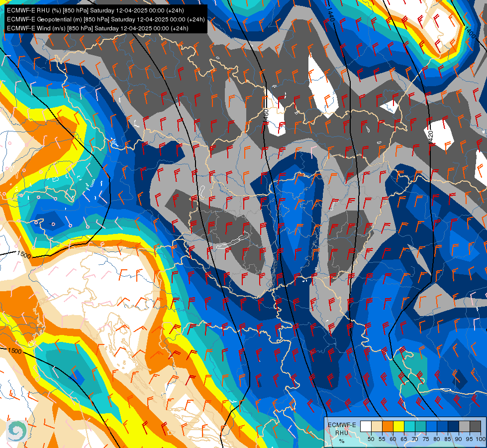
Task: Pick the teal 70–75 legend swatch
Action: click(x=420, y=426)
